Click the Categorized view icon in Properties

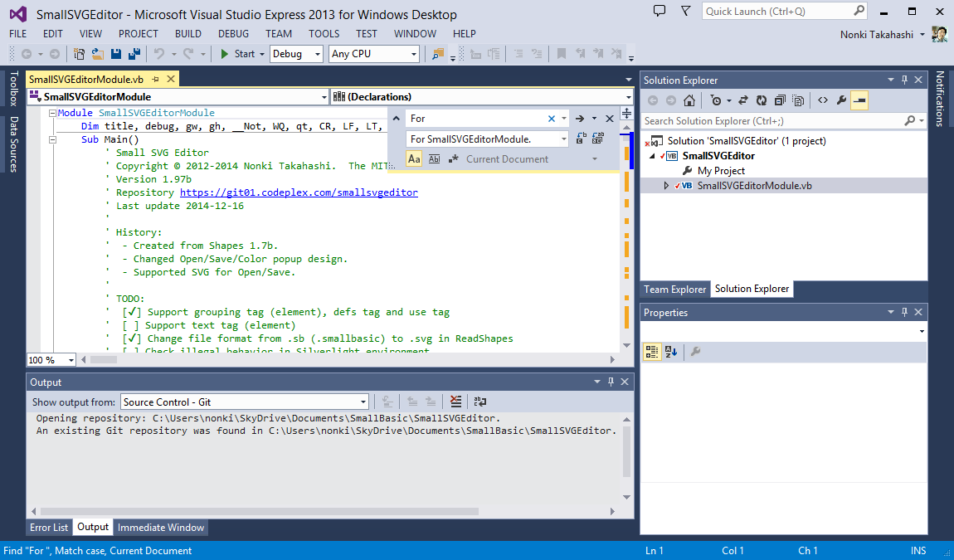[651, 351]
